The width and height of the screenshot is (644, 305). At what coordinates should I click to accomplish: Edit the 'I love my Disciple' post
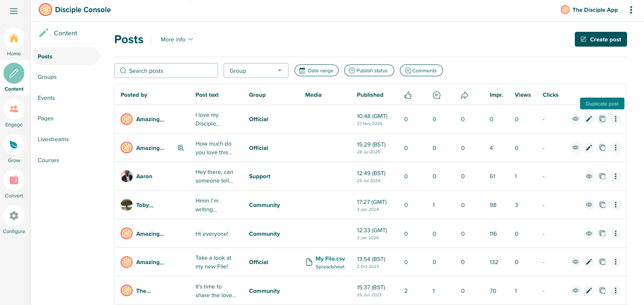coord(589,119)
